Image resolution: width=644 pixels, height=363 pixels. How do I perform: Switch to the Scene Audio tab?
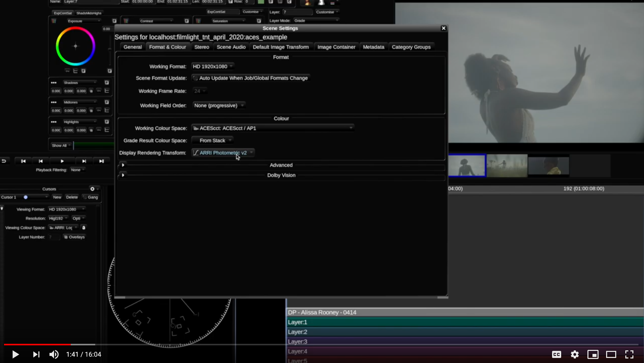click(231, 47)
